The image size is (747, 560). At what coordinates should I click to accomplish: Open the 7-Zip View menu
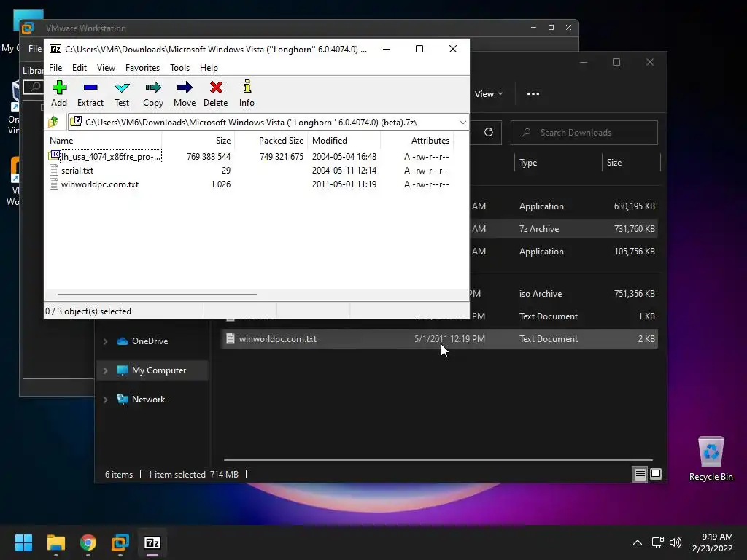coord(106,68)
